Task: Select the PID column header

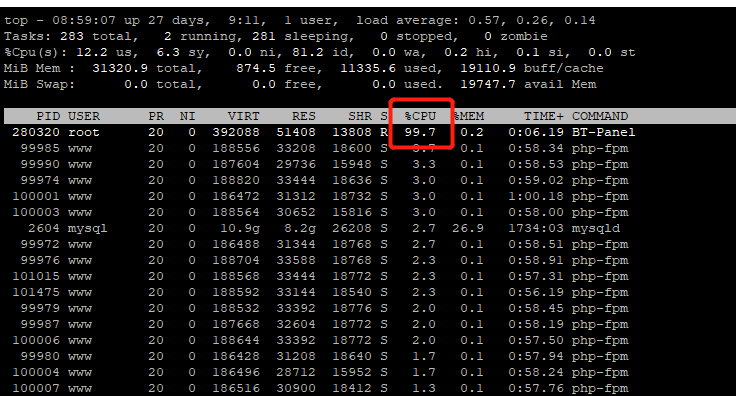Action: coord(48,116)
